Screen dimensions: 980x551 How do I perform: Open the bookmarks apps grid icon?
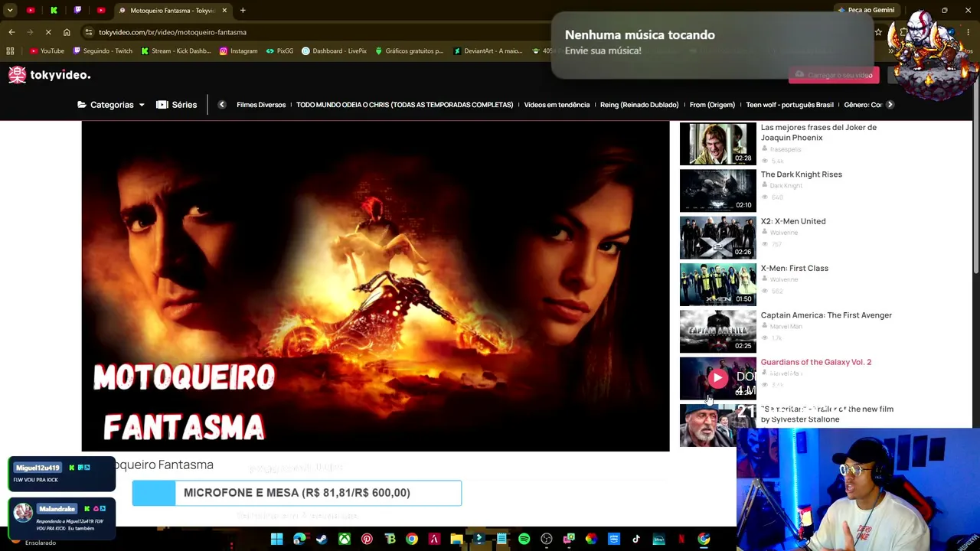[10, 51]
